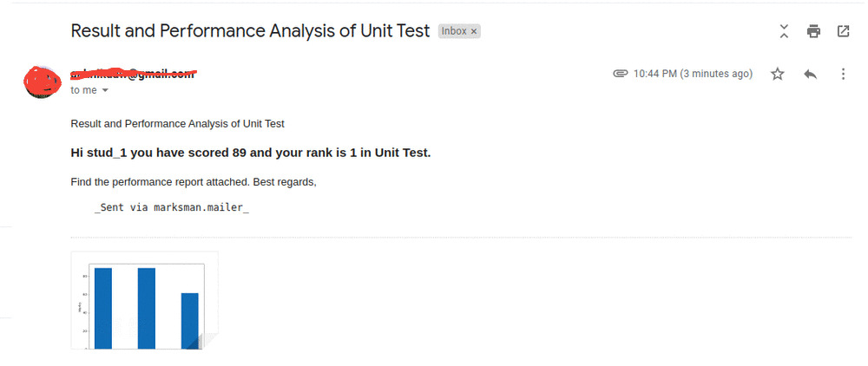868x366 pixels.
Task: Click the bold "Hi stud_1" score line
Action: pos(250,153)
